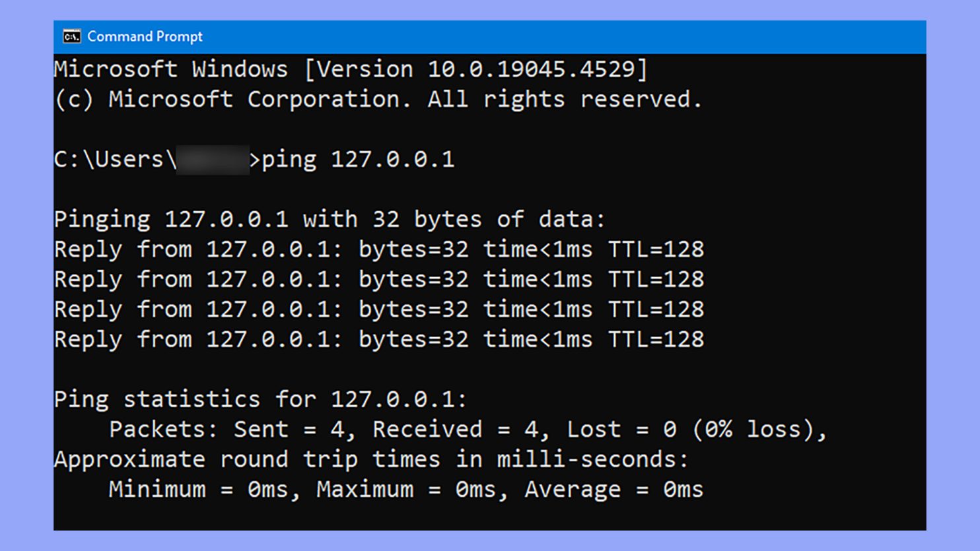Click the "Ping statistics for 127.0.0.1:" heading
This screenshot has width=980, height=551.
coord(260,400)
